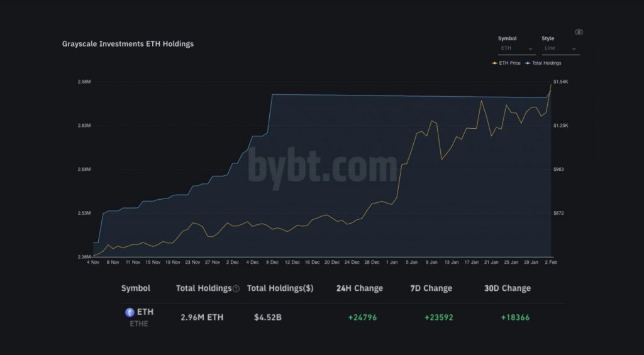This screenshot has width=644, height=355.
Task: Open the Symbol dropdown showing ETH
Action: 517,48
